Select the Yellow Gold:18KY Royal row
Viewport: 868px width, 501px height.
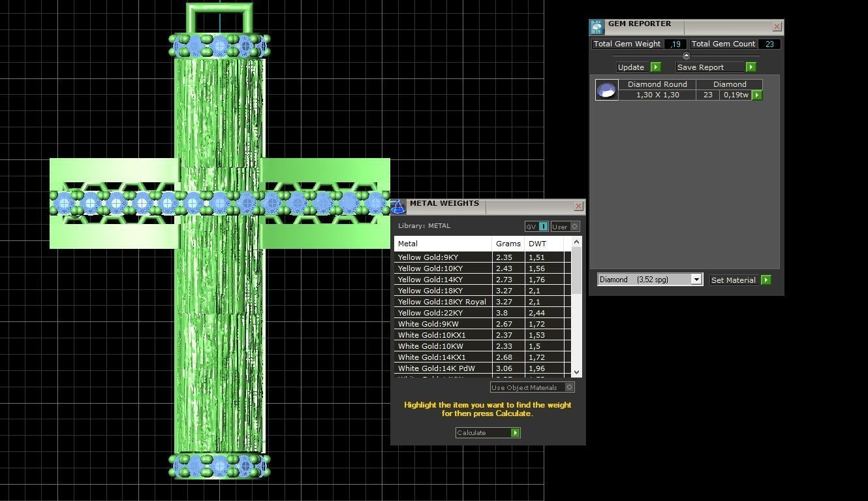point(482,302)
